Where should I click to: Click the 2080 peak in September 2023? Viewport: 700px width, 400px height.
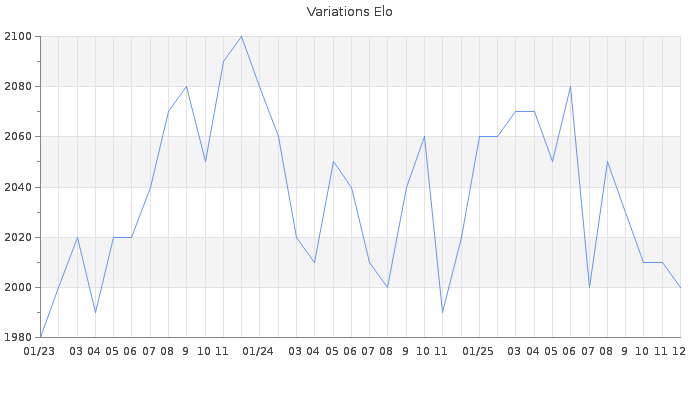click(x=186, y=86)
